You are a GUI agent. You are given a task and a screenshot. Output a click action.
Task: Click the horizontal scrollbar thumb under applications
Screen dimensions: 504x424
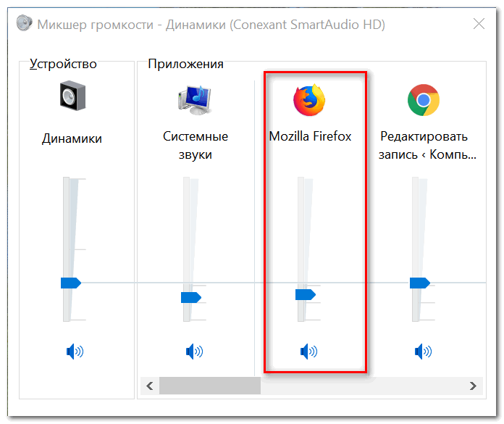210,386
